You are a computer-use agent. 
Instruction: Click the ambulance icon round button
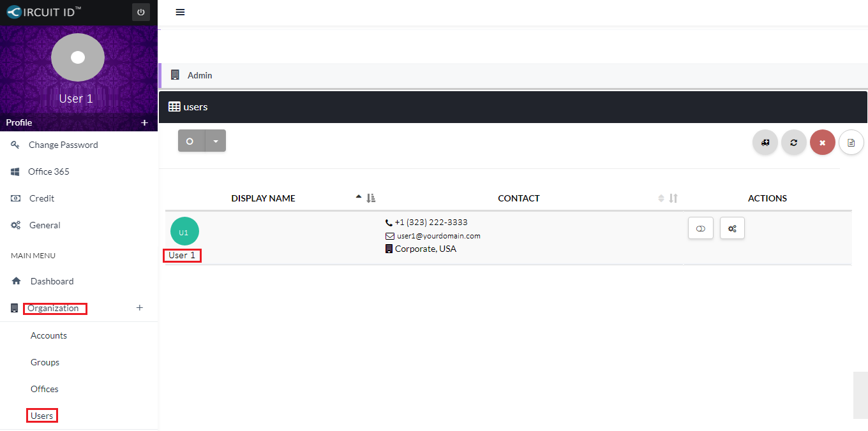(x=765, y=142)
